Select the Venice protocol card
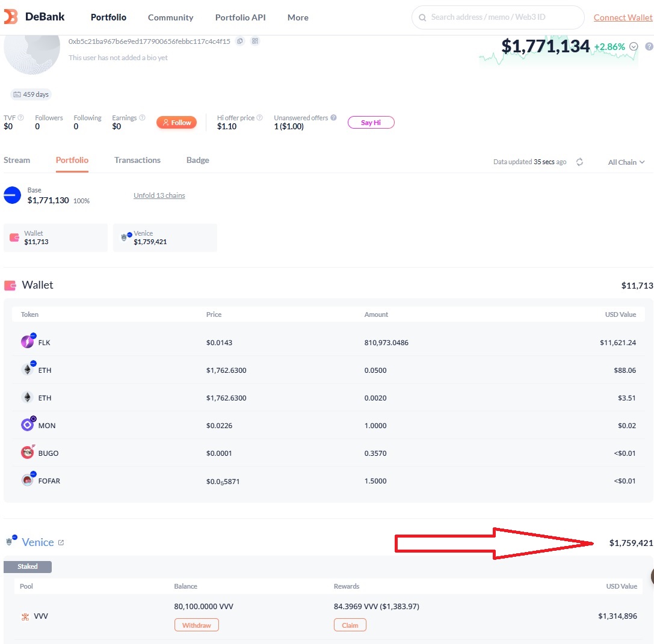Image resolution: width=654 pixels, height=644 pixels. (165, 238)
